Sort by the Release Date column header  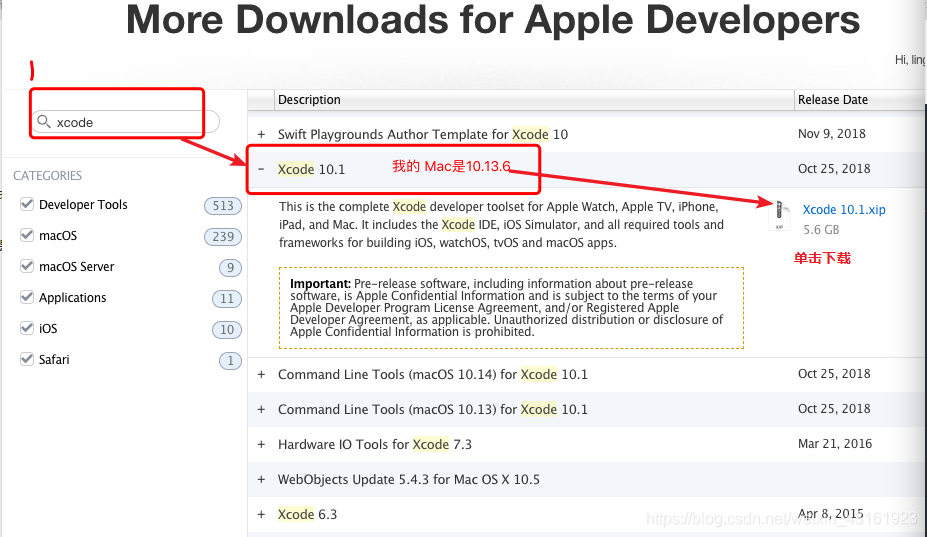click(860, 100)
